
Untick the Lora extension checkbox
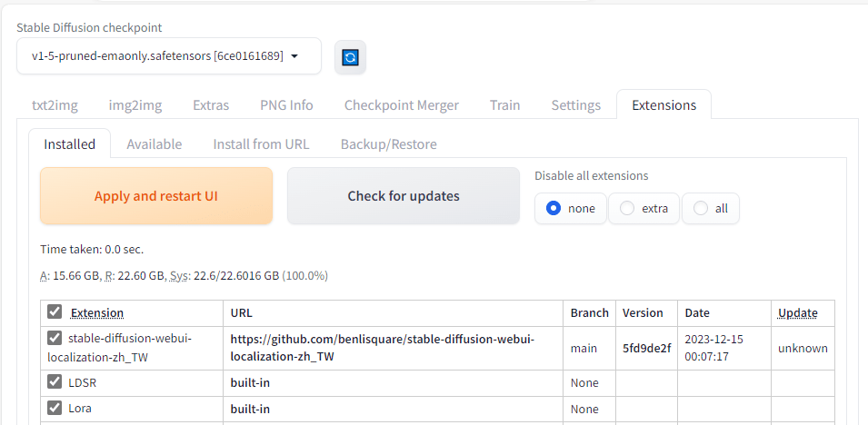(55, 409)
